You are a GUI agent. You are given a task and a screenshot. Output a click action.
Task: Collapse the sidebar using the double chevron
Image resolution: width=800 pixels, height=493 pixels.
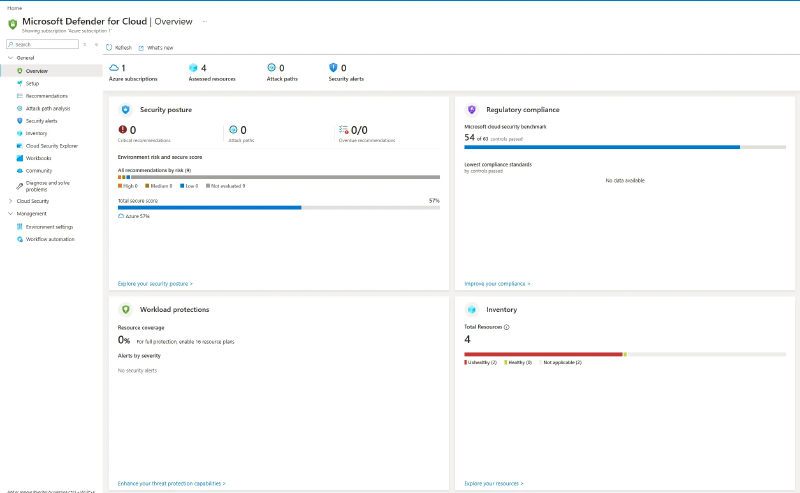click(x=96, y=44)
